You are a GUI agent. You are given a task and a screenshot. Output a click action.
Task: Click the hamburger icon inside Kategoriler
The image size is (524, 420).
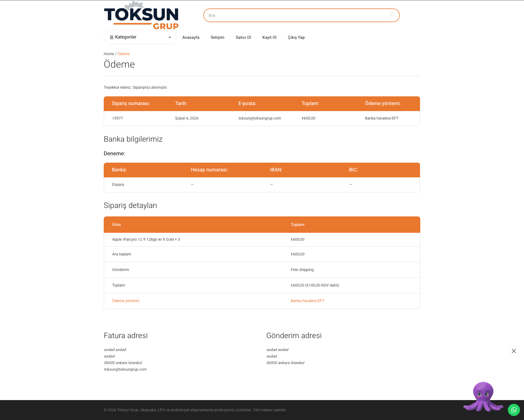(112, 37)
